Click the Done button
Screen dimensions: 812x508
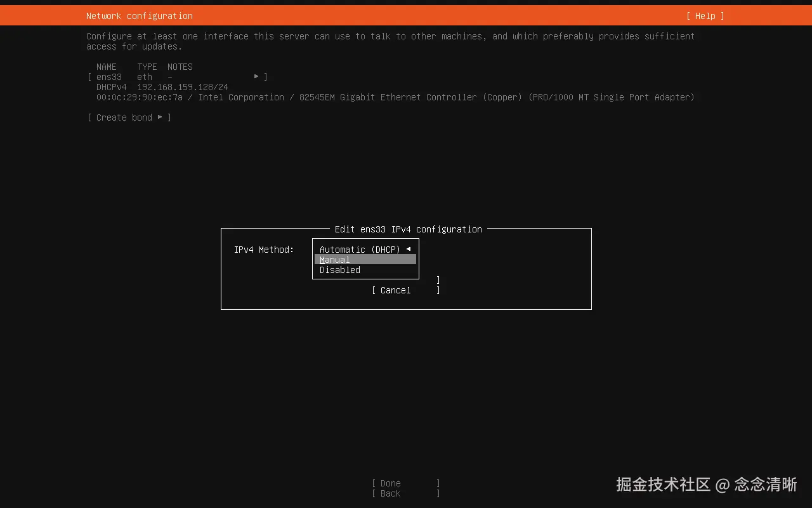click(389, 483)
